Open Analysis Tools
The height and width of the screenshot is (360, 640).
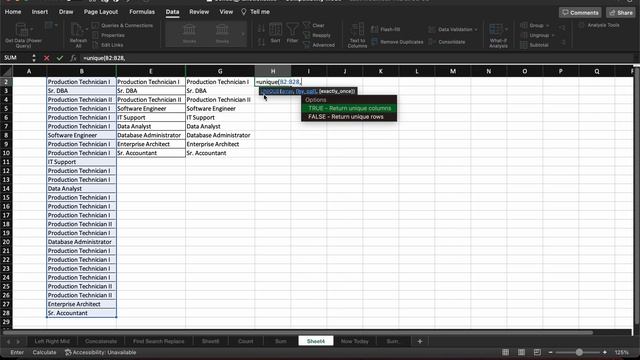coord(599,25)
